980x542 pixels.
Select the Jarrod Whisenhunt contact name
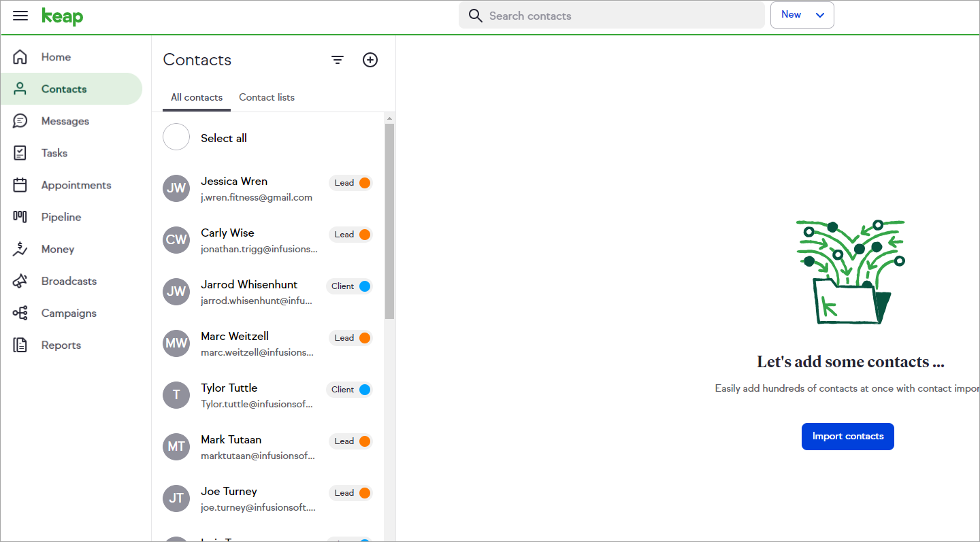[249, 285]
